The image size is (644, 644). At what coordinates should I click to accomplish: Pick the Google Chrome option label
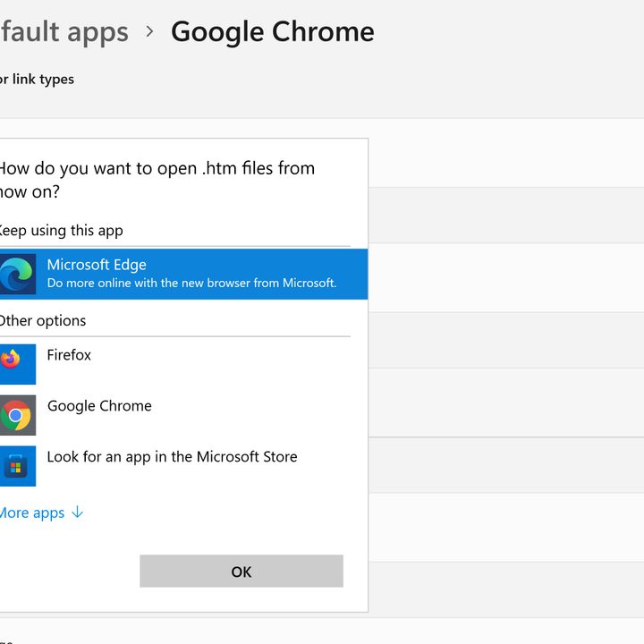click(99, 406)
